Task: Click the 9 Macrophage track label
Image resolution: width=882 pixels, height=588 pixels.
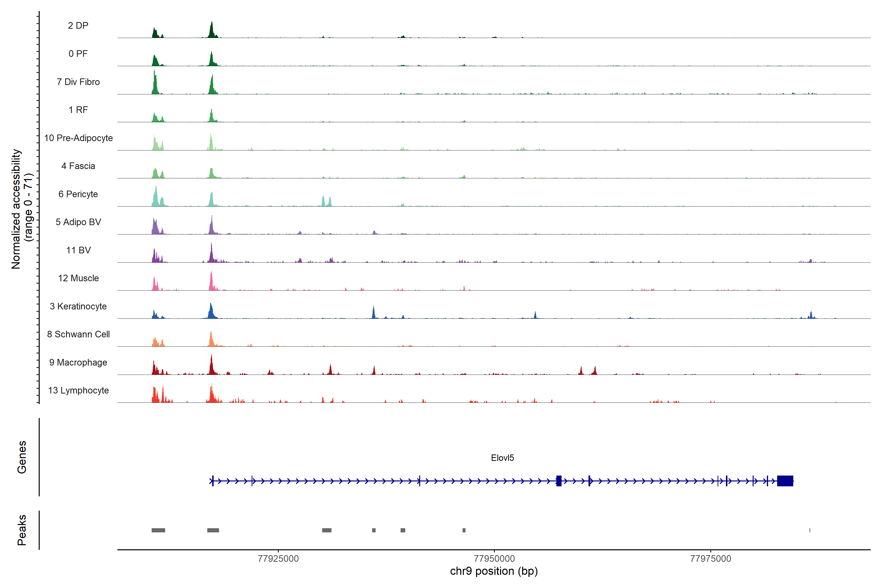Action: 78,362
